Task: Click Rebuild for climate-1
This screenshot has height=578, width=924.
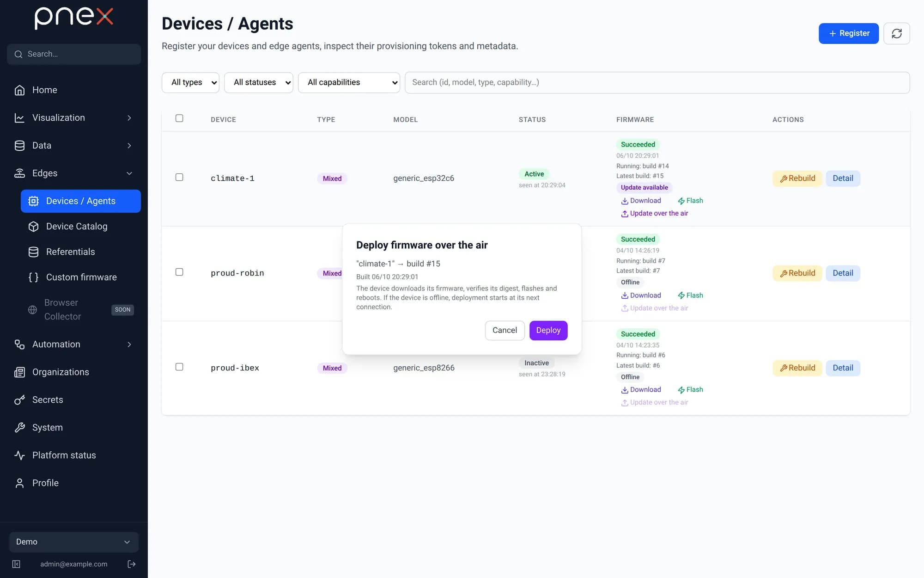Action: pos(797,178)
